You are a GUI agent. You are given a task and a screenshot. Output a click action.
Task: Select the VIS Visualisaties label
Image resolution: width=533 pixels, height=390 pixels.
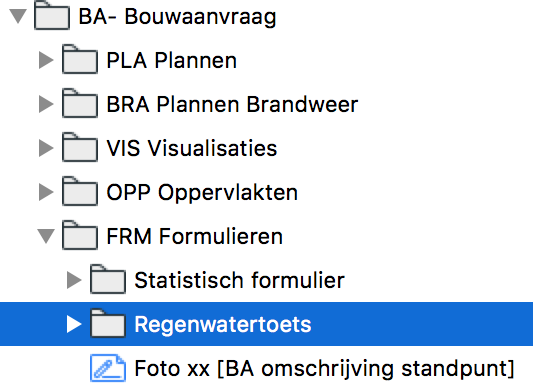[192, 148]
